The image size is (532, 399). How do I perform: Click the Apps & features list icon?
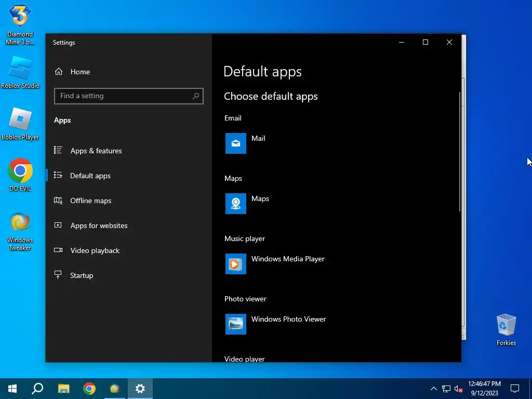pos(58,150)
